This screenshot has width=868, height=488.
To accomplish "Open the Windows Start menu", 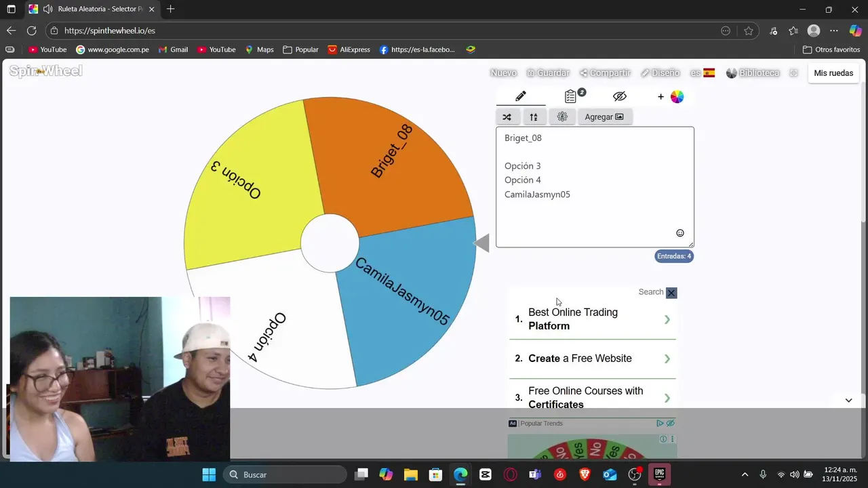I will (209, 474).
